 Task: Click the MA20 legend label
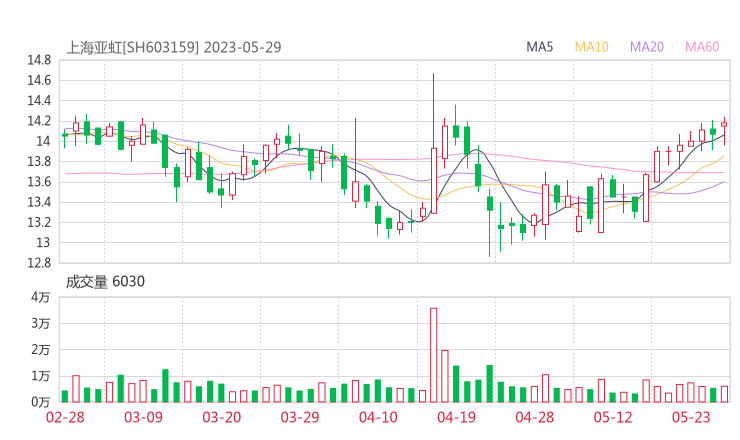pyautogui.click(x=647, y=47)
